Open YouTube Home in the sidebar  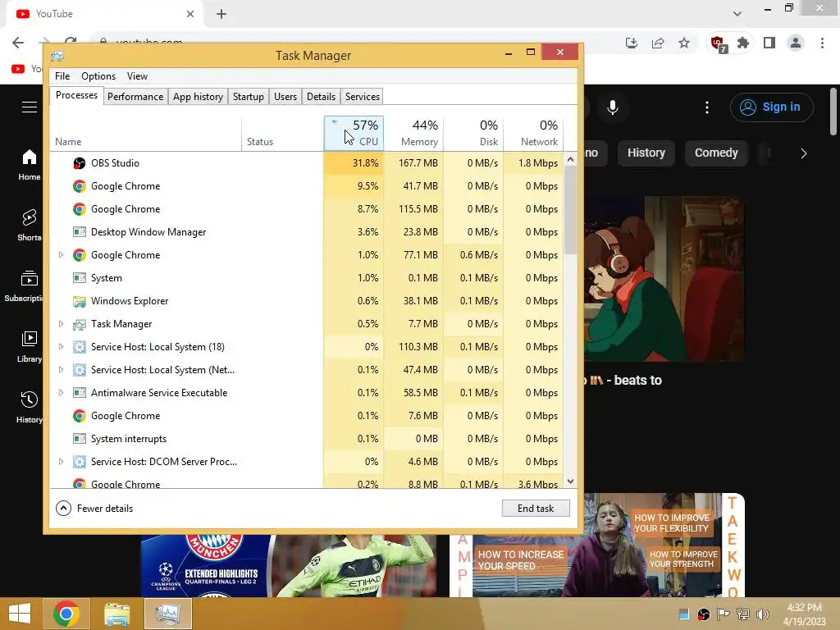pyautogui.click(x=29, y=164)
